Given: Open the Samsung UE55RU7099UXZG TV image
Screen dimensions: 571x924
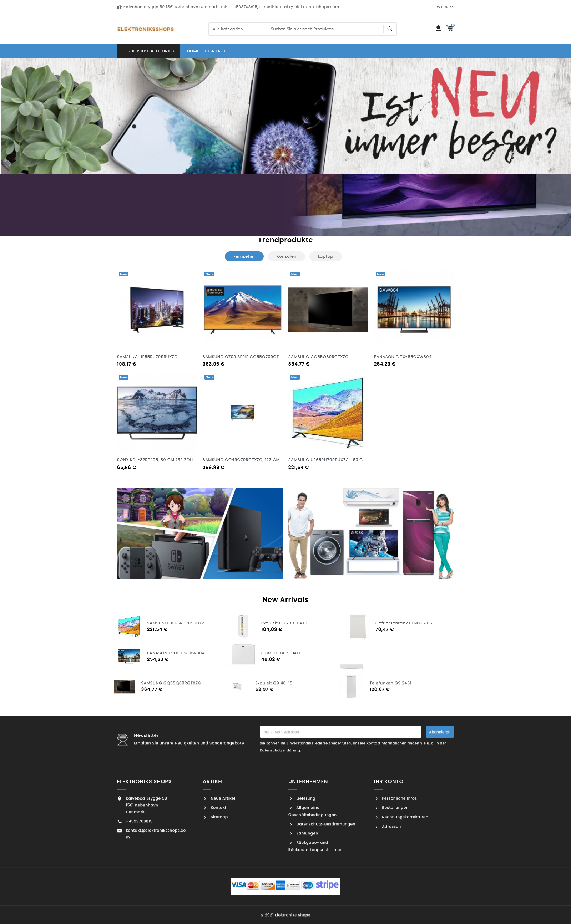Looking at the screenshot, I should [x=157, y=310].
